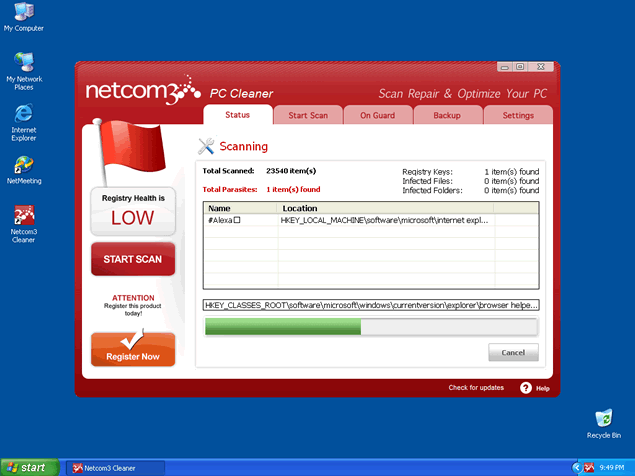Launch Internet Explorer from the desktop
The width and height of the screenshot is (635, 476).
[x=23, y=112]
